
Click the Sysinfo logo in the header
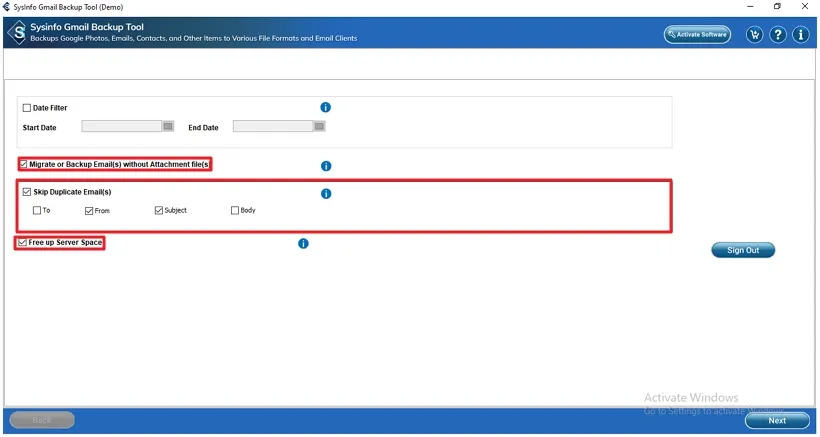coord(18,33)
